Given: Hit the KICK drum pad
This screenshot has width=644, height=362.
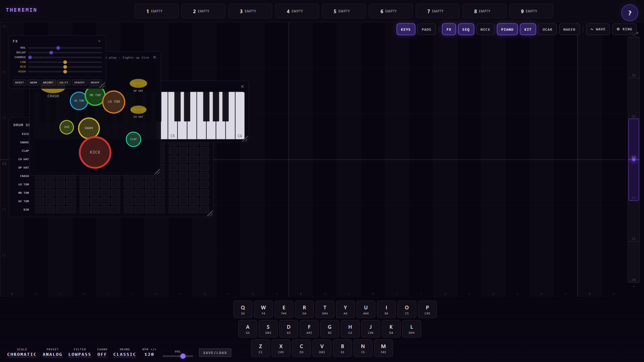Looking at the screenshot, I should coord(95,152).
